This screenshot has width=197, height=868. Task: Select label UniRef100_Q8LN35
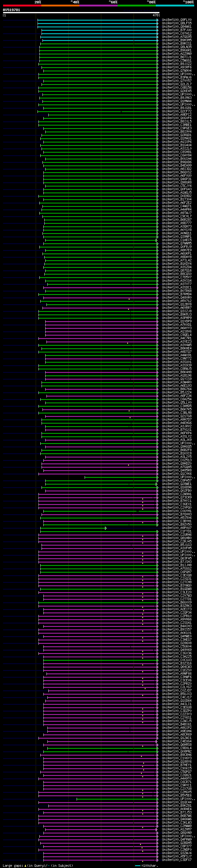tap(177, 47)
